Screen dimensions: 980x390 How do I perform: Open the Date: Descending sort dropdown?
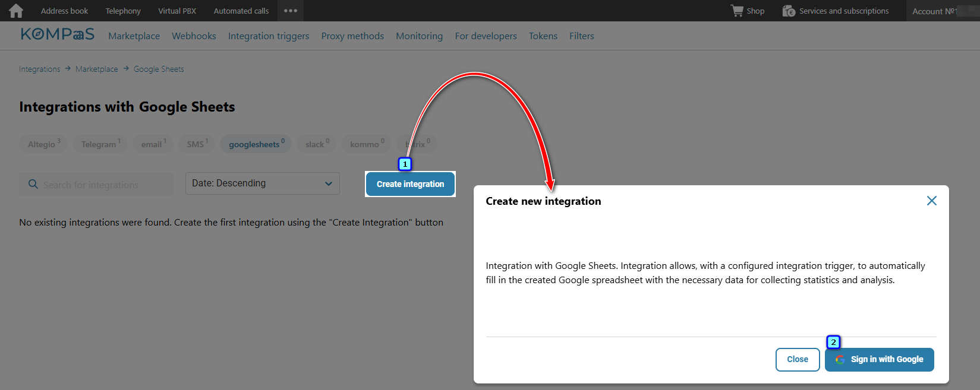(x=263, y=183)
